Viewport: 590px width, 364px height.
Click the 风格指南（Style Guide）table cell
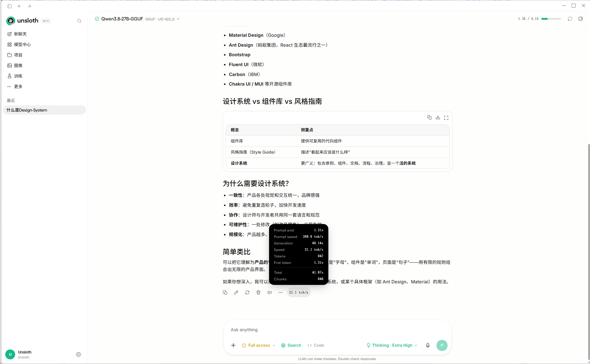pos(253,152)
